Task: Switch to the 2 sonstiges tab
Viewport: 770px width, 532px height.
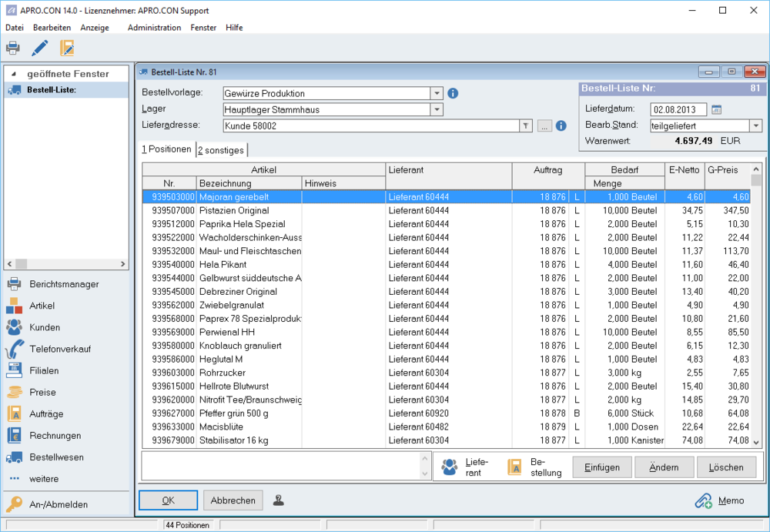Action: pos(221,150)
